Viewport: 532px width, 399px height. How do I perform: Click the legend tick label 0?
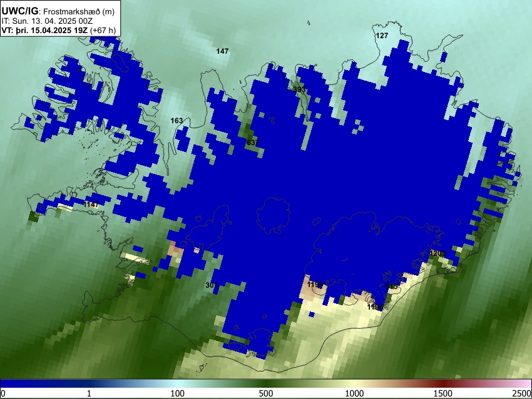(x=3, y=393)
